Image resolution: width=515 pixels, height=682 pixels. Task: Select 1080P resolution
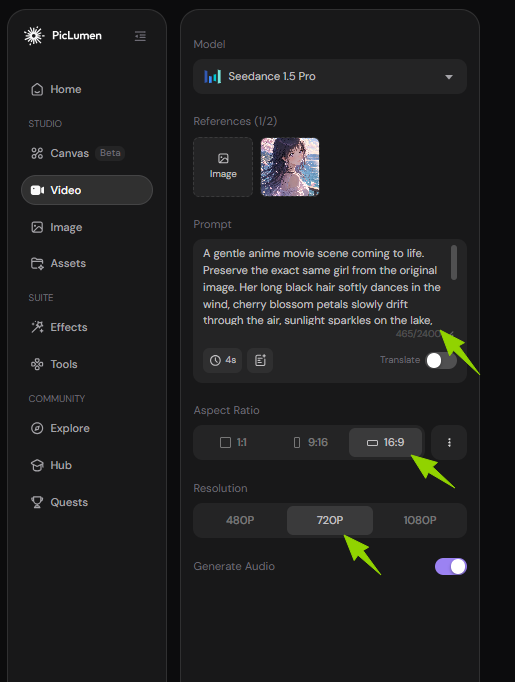[420, 520]
